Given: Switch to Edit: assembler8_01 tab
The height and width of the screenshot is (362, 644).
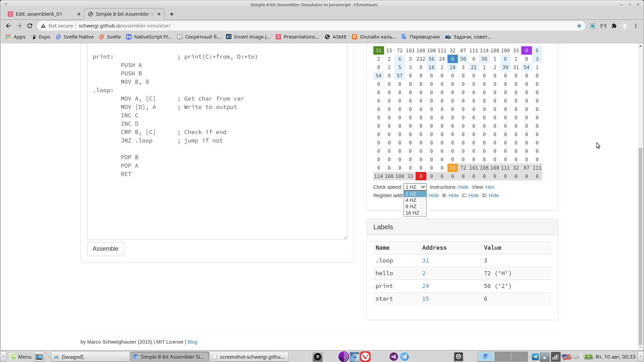Looking at the screenshot, I should pyautogui.click(x=39, y=14).
